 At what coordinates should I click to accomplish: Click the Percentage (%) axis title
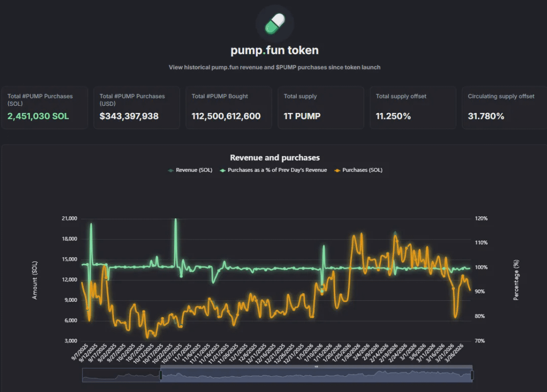click(516, 280)
